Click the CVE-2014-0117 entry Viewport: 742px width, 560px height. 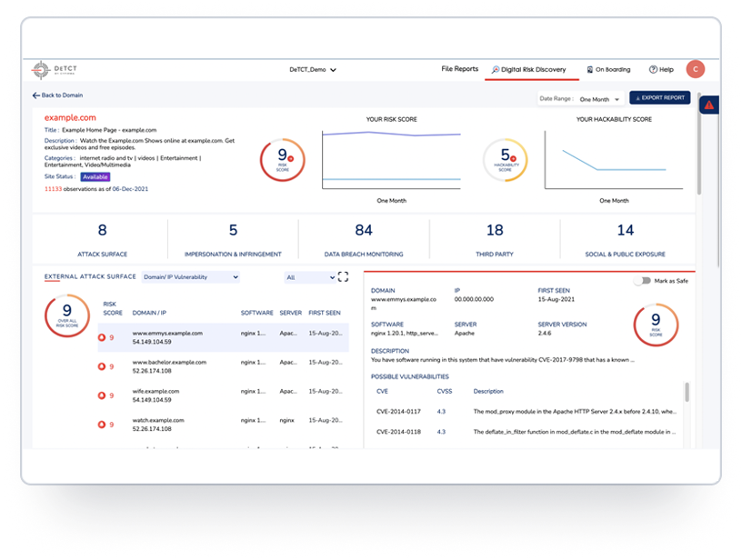tap(398, 412)
